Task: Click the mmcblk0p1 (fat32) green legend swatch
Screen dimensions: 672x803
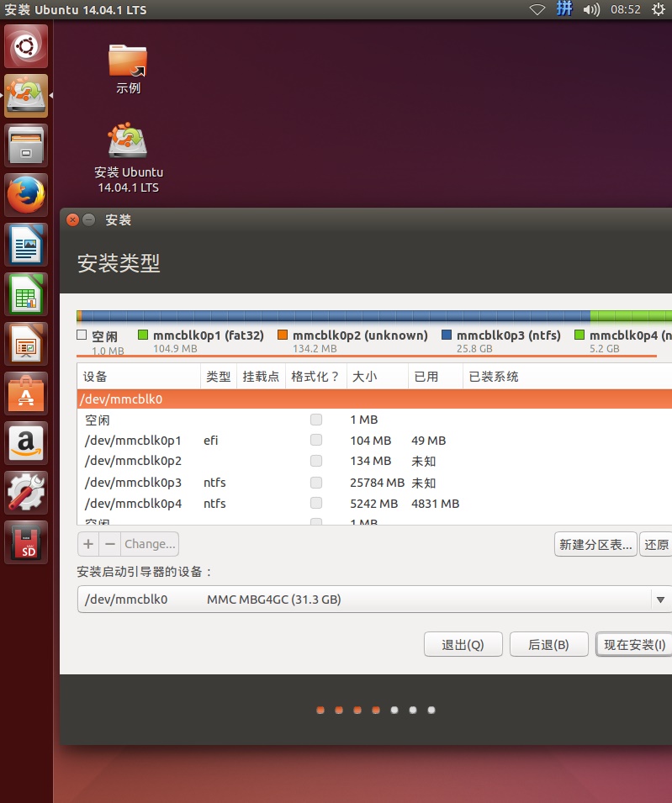Action: [x=143, y=335]
